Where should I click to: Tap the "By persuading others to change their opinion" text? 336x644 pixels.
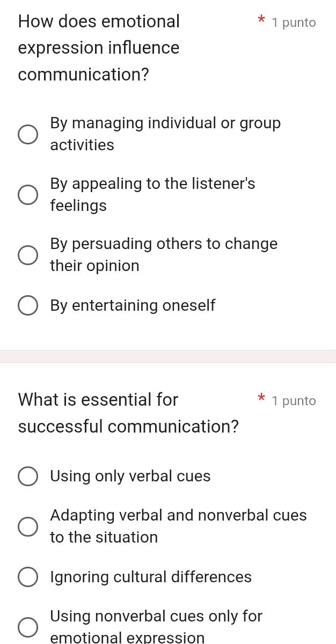[x=163, y=255]
